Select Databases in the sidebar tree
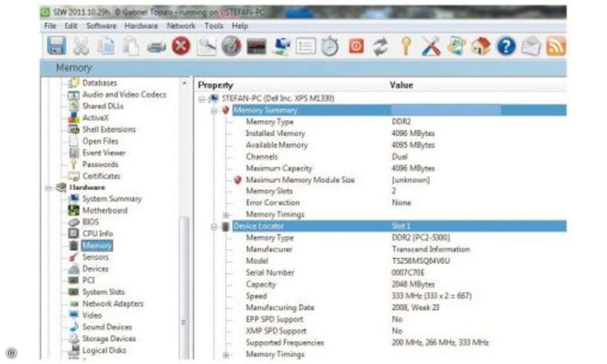This screenshot has width=607, height=364. (x=100, y=83)
